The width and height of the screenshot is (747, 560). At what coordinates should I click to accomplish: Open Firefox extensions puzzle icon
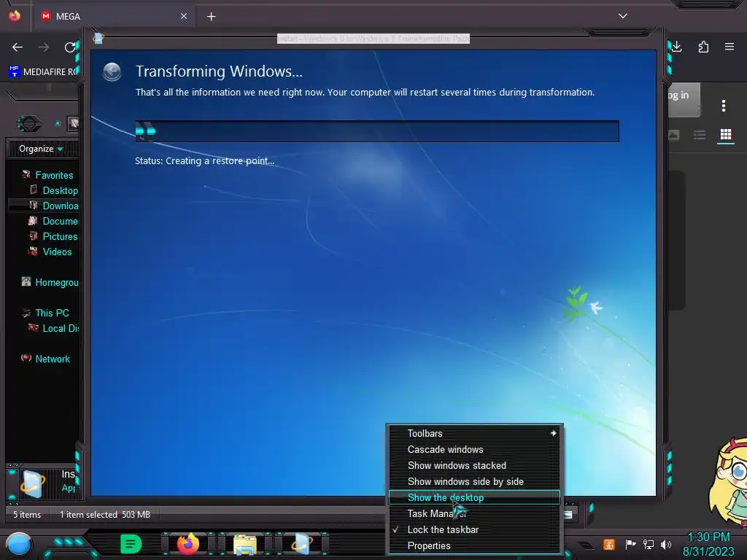pos(703,47)
